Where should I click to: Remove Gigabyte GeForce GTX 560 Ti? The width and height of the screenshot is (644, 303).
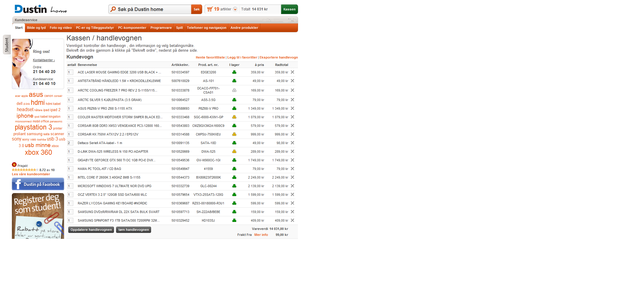pos(292,160)
